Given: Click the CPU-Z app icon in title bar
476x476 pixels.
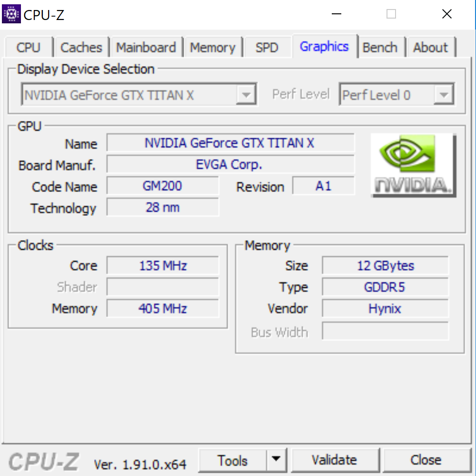Looking at the screenshot, I should click(x=11, y=14).
